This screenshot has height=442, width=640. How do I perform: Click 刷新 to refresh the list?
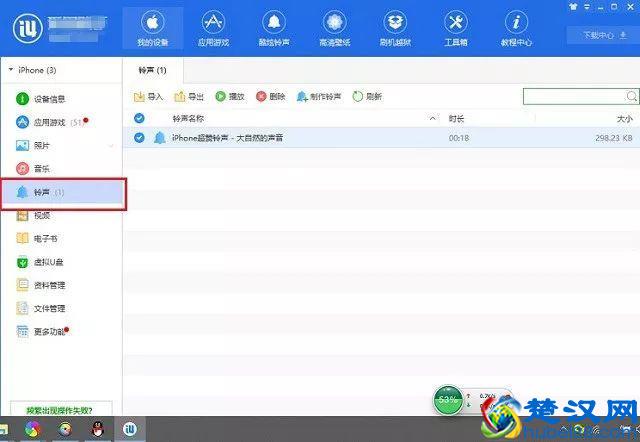coord(367,97)
